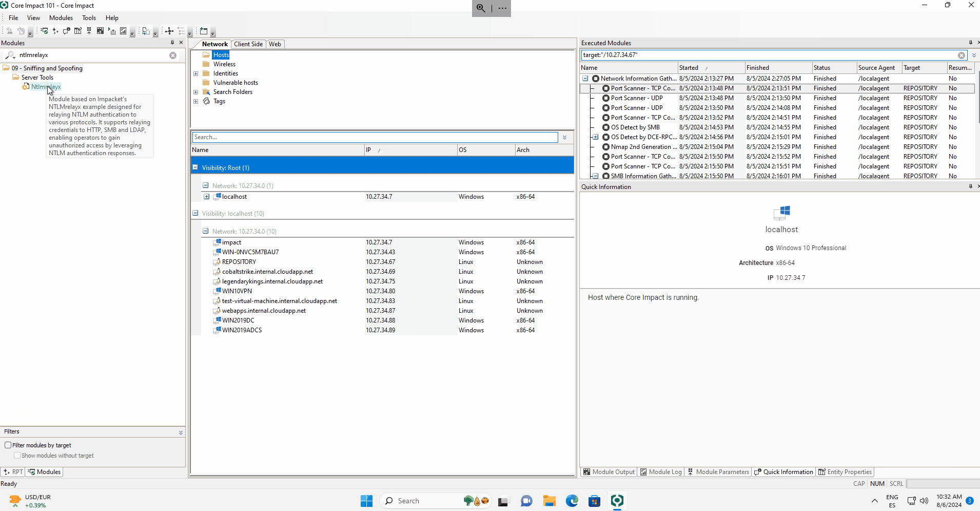Image resolution: width=980 pixels, height=511 pixels.
Task: Switch to the Web tab
Action: [275, 44]
